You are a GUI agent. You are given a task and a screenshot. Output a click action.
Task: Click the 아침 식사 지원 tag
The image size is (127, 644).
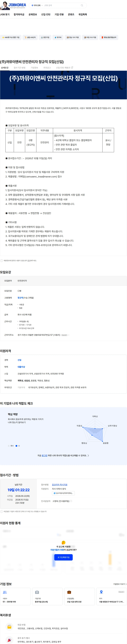(90, 37)
